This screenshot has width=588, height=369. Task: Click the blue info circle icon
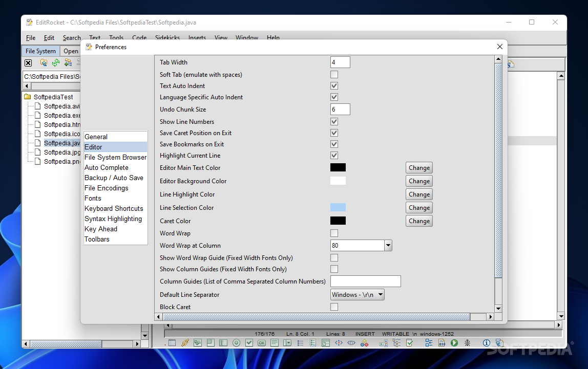coord(487,342)
